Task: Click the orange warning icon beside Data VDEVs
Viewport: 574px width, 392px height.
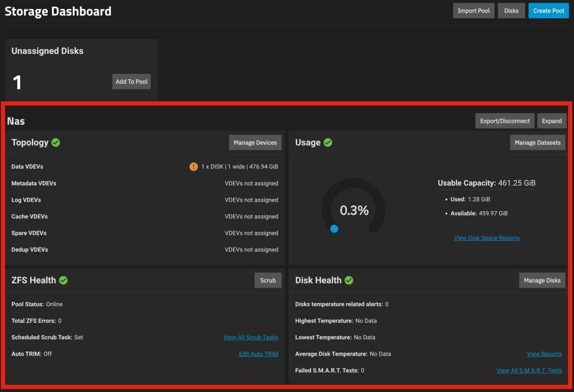Action: pos(193,167)
